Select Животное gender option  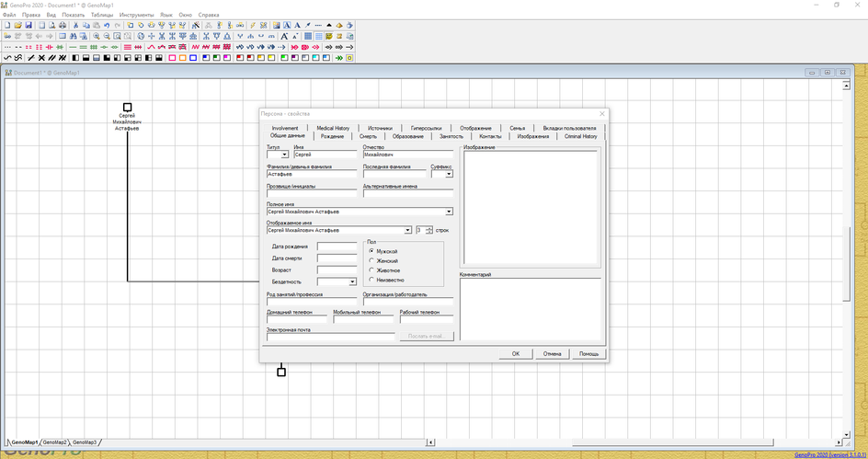point(384,270)
